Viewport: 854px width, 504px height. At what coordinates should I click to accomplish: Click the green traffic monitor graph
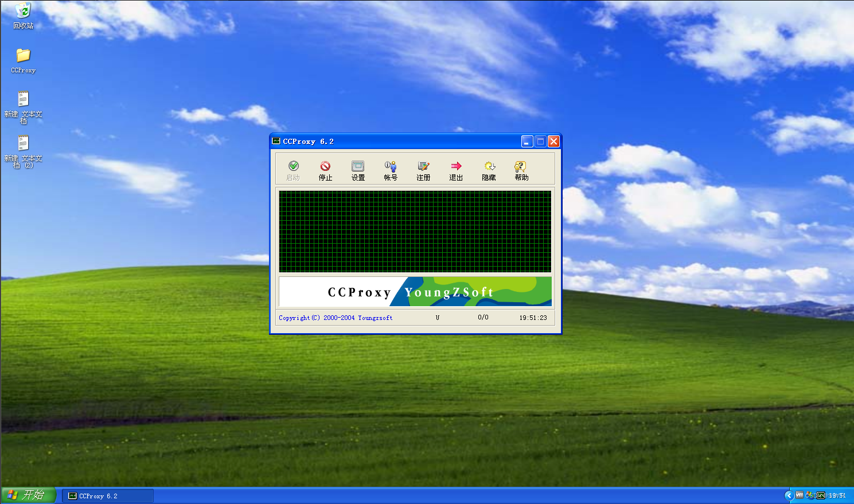(x=415, y=232)
